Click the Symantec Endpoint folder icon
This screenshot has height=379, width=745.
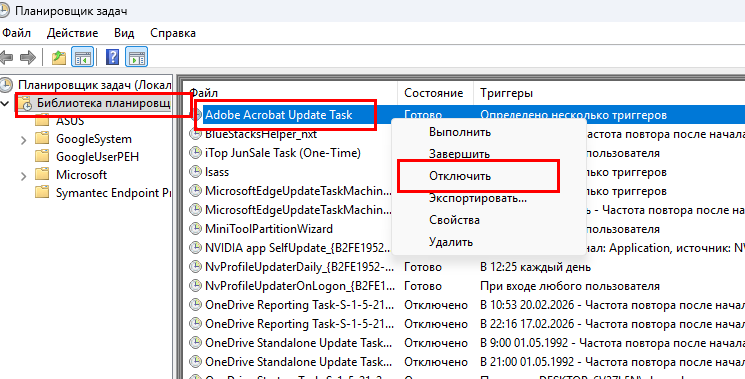[42, 193]
